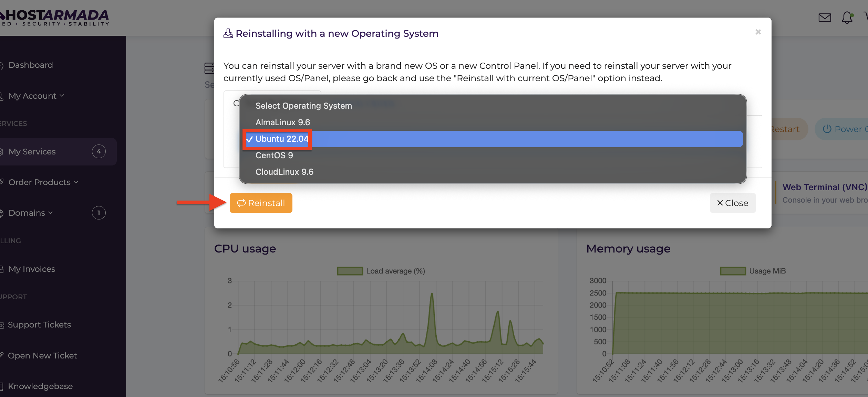This screenshot has height=397, width=868.
Task: Toggle the Usage MiB legend swatch
Action: click(x=733, y=271)
